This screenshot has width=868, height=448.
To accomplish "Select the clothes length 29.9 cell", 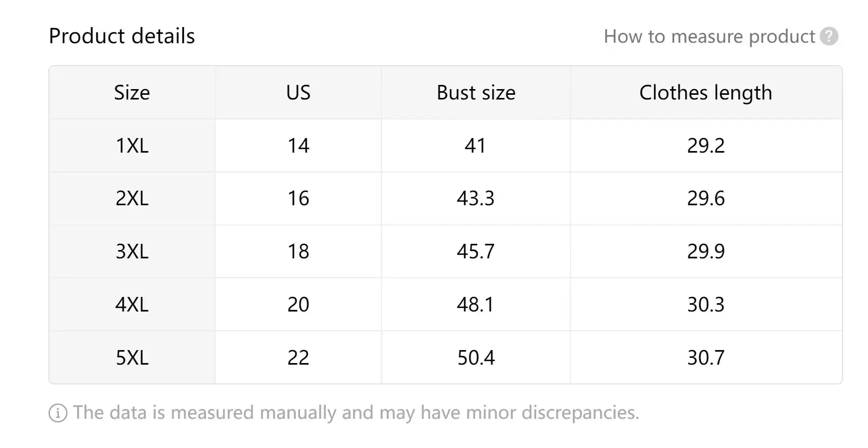I will 706,252.
